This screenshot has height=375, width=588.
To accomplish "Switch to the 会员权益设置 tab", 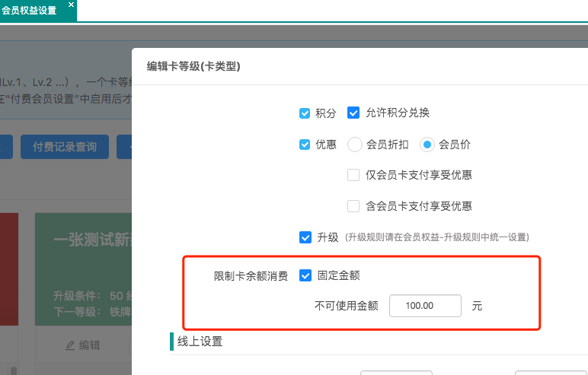I will point(30,11).
